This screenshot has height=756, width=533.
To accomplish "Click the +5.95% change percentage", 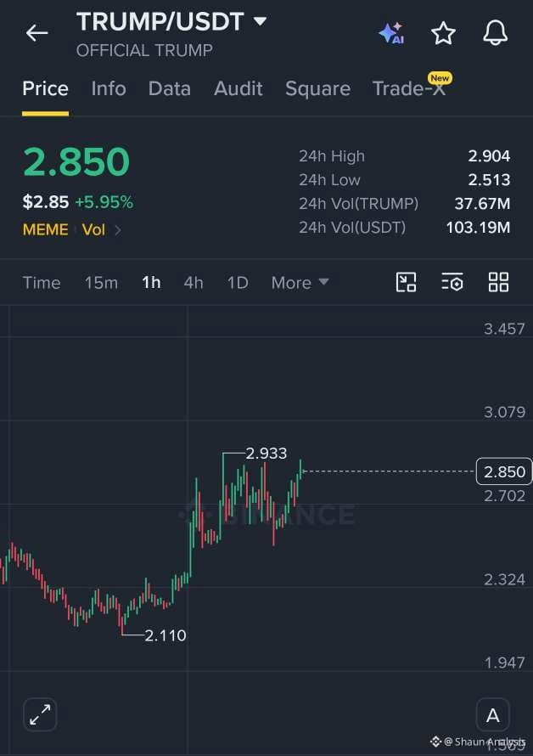I will (104, 202).
